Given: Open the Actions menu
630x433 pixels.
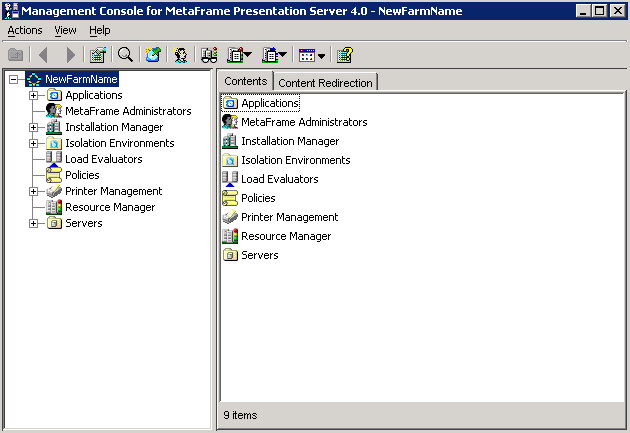Looking at the screenshot, I should coord(25,30).
